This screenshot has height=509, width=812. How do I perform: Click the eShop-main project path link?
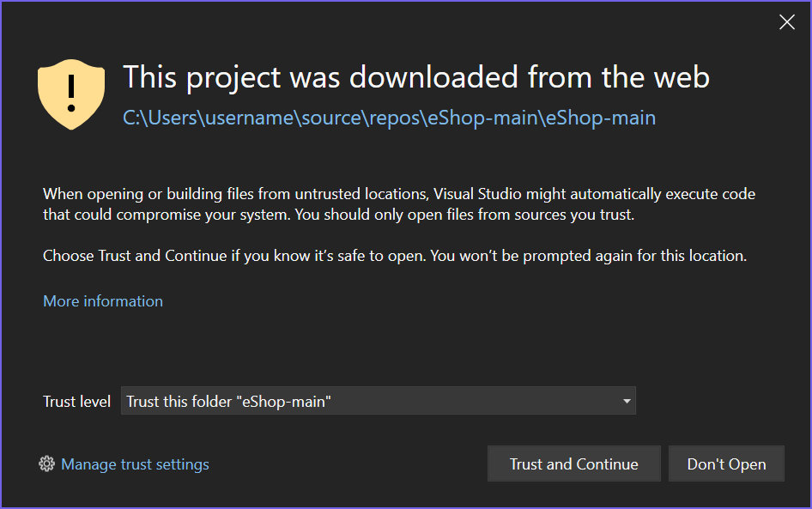389,118
